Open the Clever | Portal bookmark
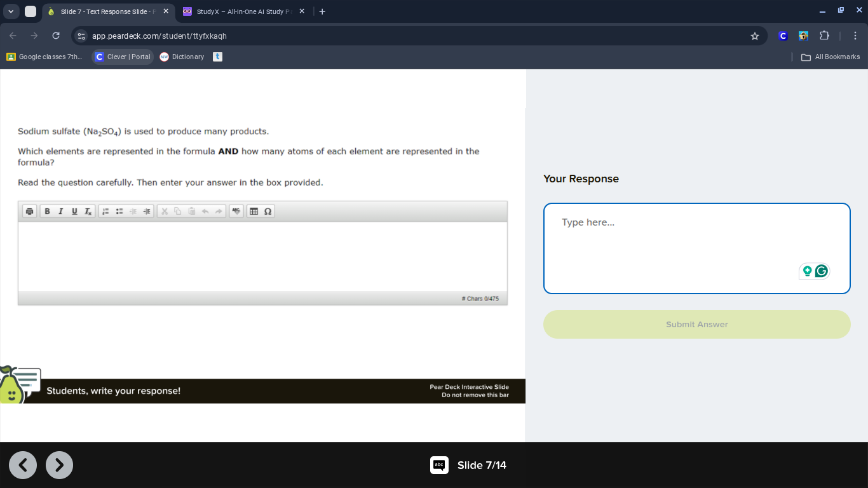This screenshot has width=868, height=488. (123, 57)
